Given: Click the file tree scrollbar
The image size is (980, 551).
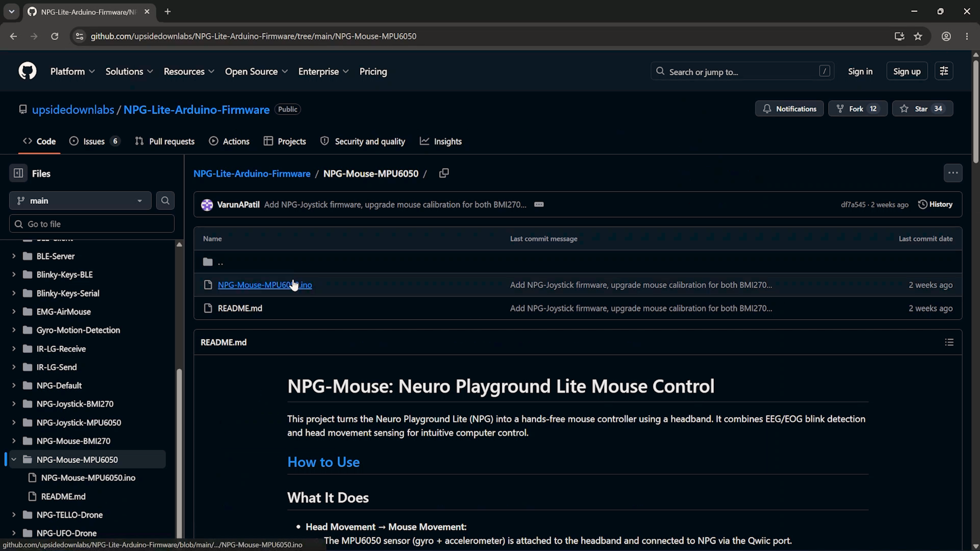Looking at the screenshot, I should 179,453.
